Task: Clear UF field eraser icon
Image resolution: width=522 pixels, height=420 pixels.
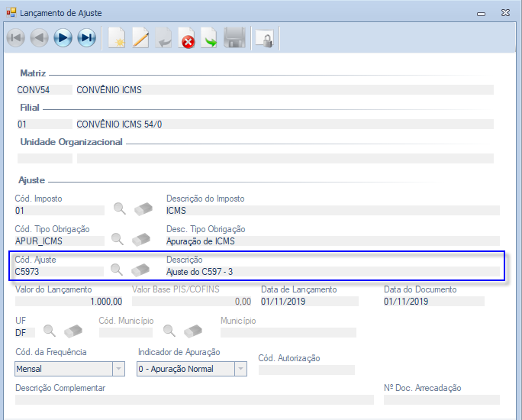Action: click(73, 331)
